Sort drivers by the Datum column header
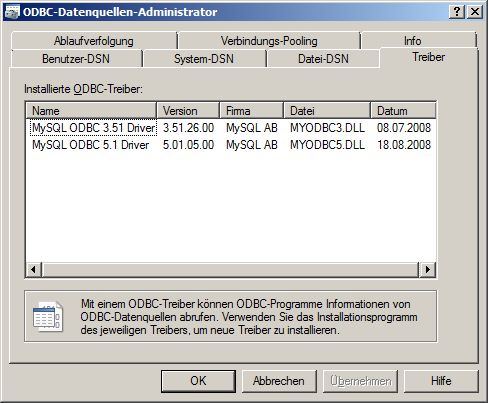 click(x=403, y=111)
